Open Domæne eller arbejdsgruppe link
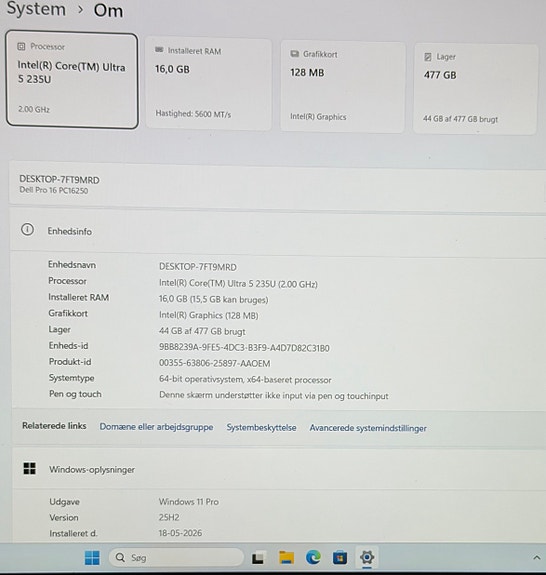Image resolution: width=546 pixels, height=575 pixels. coord(156,427)
